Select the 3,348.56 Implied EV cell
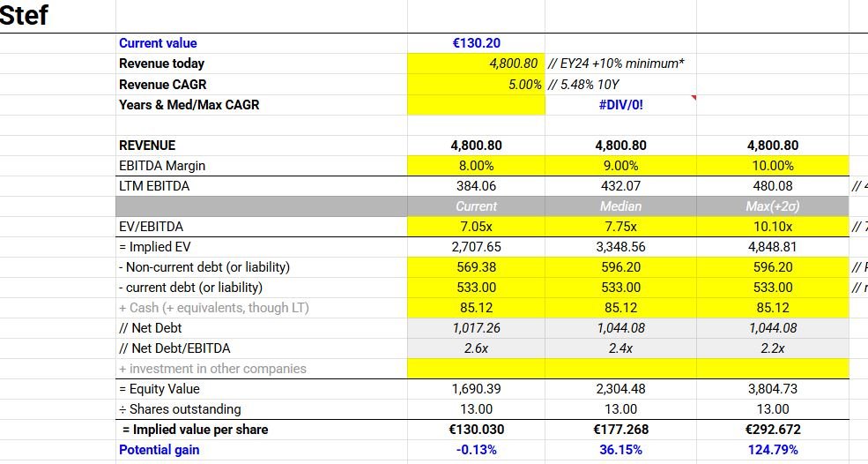The width and height of the screenshot is (868, 464). coord(620,247)
